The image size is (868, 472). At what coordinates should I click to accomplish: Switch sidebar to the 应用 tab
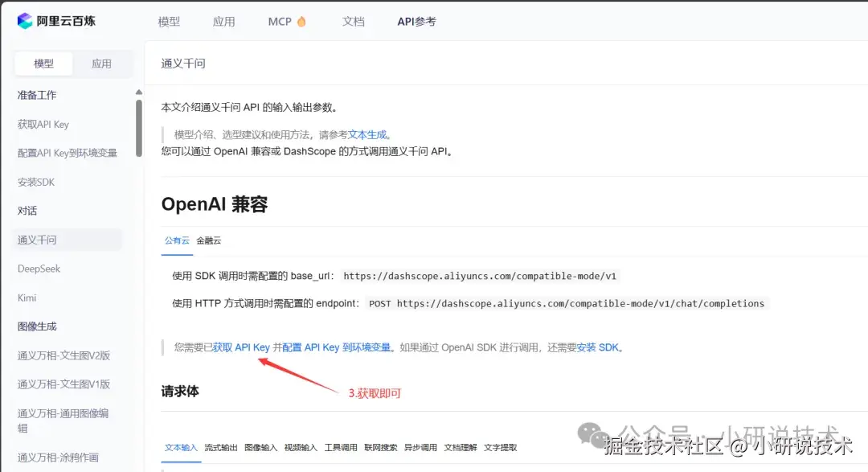coord(101,64)
